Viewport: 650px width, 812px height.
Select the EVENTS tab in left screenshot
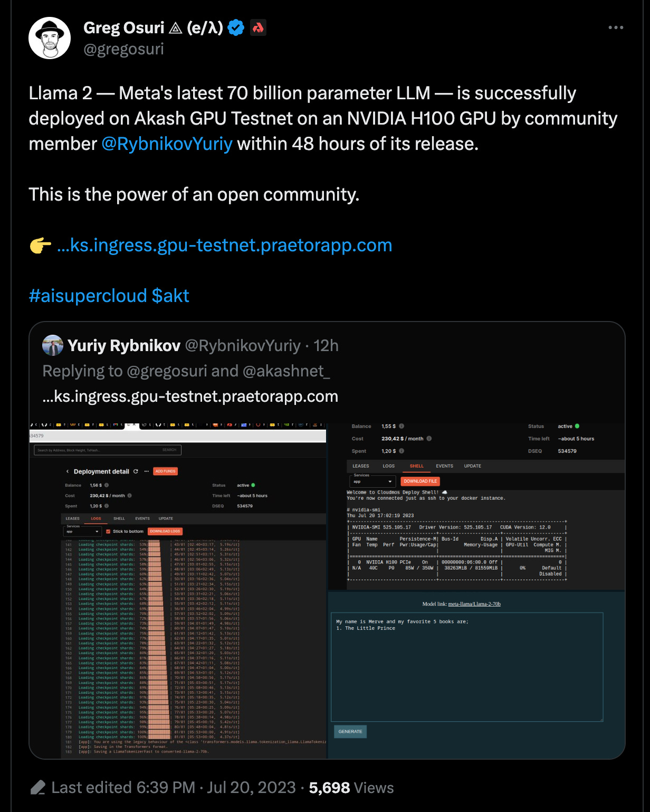[x=142, y=518]
